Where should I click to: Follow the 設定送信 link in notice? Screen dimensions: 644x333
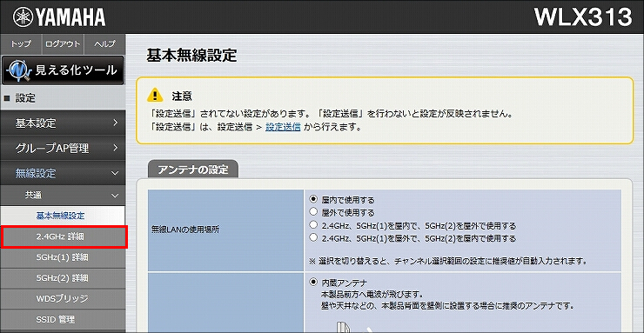pos(283,127)
